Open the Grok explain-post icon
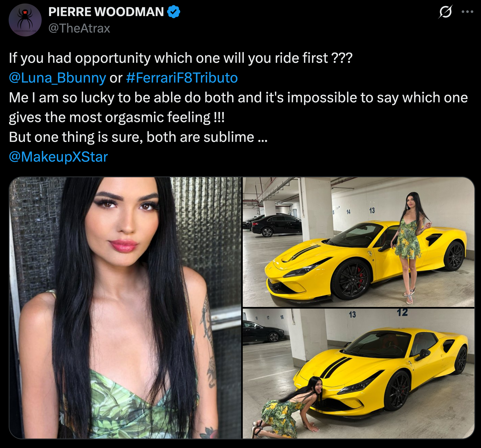 (445, 12)
